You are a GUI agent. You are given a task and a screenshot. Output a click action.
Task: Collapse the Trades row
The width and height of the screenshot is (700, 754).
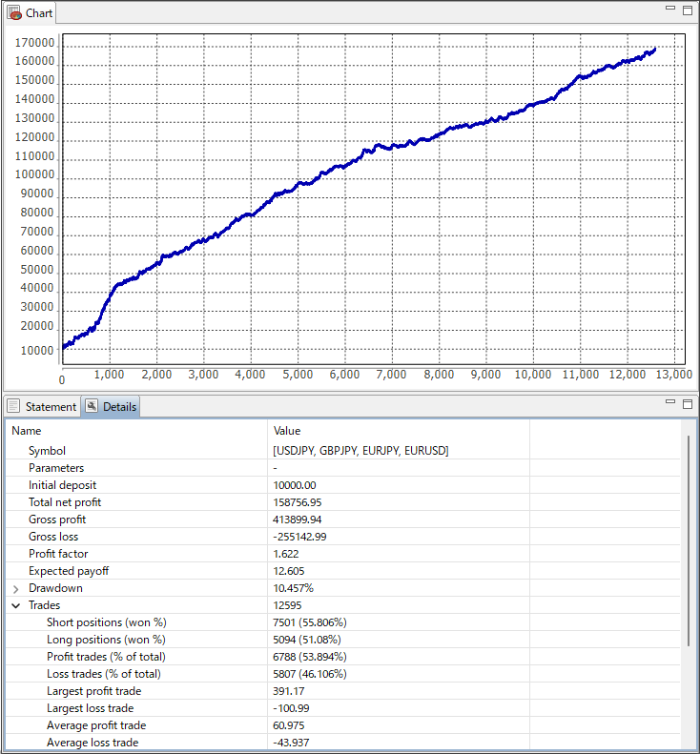pyautogui.click(x=16, y=605)
